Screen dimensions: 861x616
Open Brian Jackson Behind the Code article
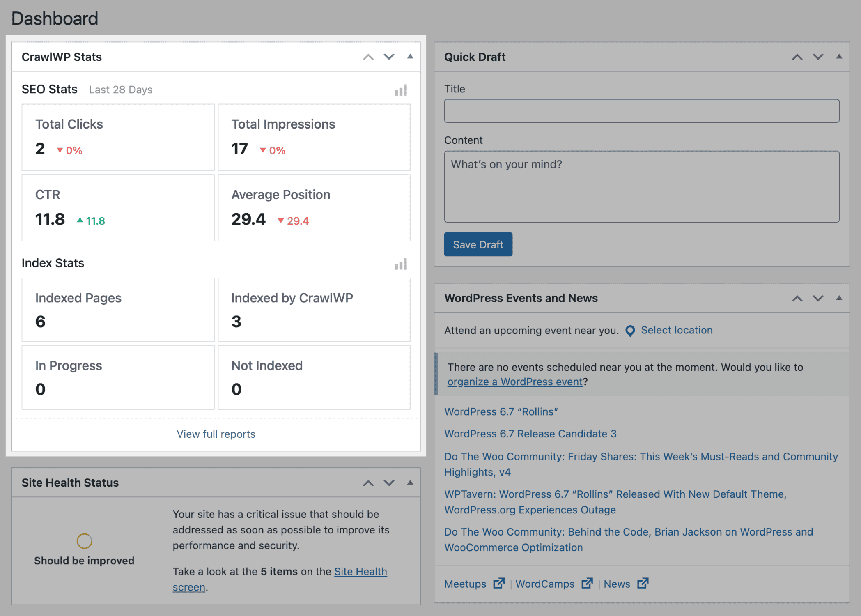(628, 540)
